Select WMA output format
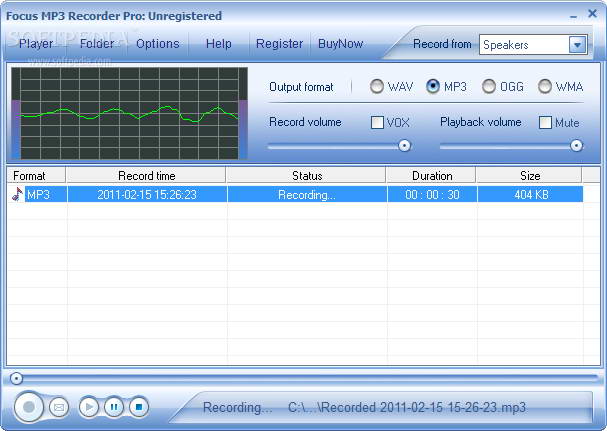 (x=545, y=86)
